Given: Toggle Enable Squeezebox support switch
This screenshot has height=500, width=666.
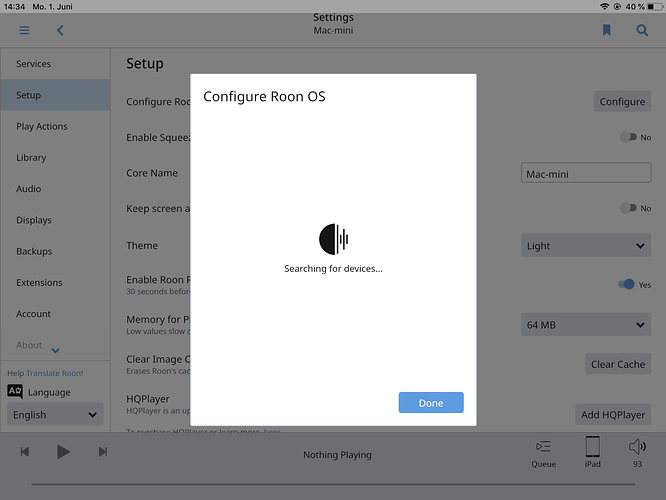Looking at the screenshot, I should (x=628, y=137).
